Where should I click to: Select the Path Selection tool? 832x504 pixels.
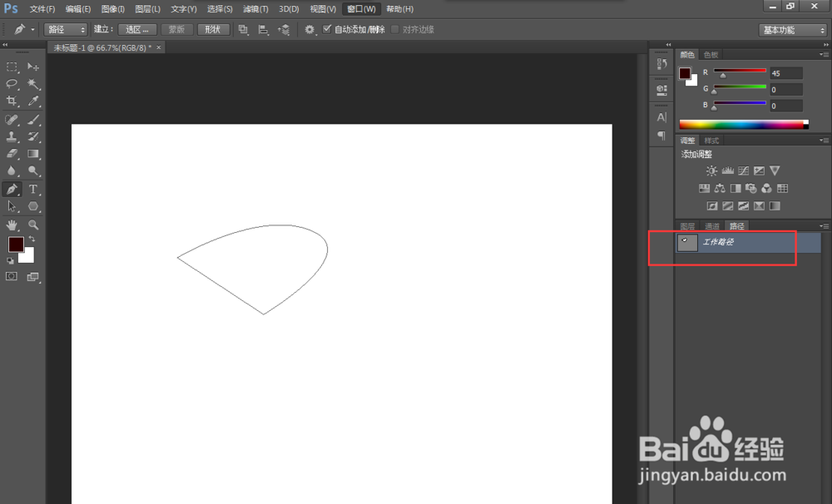point(12,206)
